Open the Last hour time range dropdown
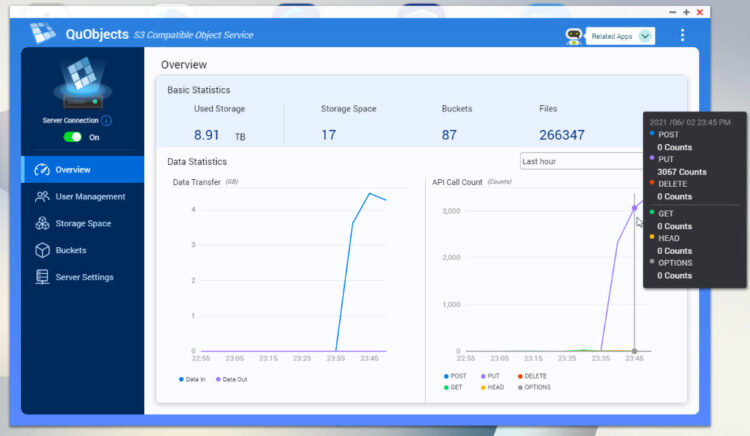Viewport: 750px width, 436px height. pos(582,161)
